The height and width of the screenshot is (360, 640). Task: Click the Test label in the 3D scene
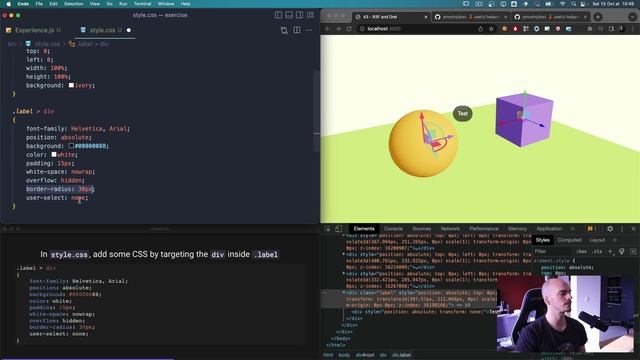(462, 113)
